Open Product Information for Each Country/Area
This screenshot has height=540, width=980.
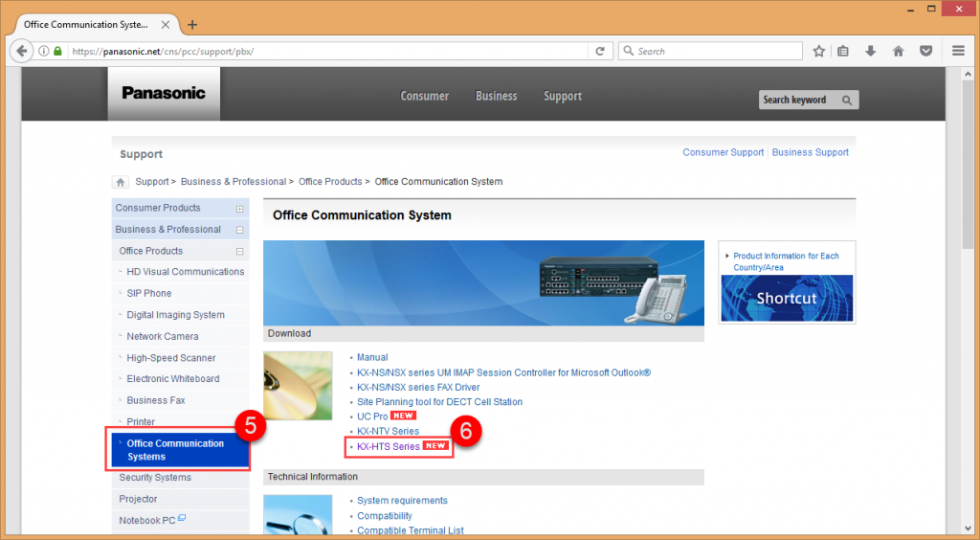(x=786, y=261)
